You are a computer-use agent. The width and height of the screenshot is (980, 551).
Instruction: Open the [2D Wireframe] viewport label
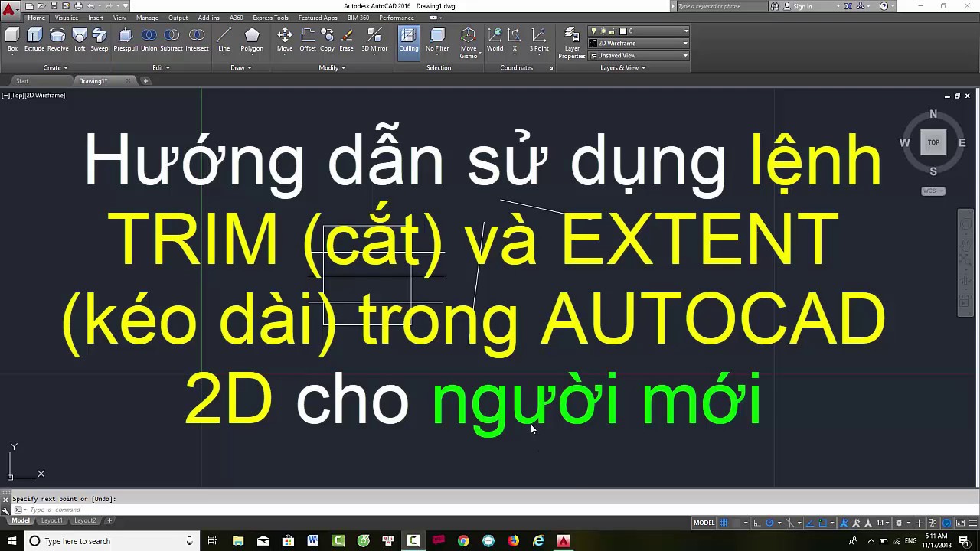pyautogui.click(x=45, y=95)
